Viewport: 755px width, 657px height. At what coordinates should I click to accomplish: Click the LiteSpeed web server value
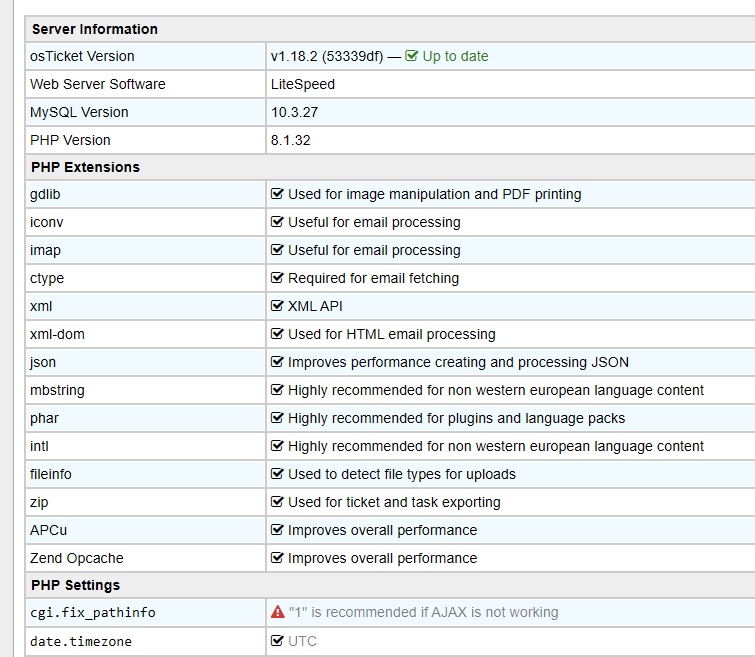(x=302, y=84)
